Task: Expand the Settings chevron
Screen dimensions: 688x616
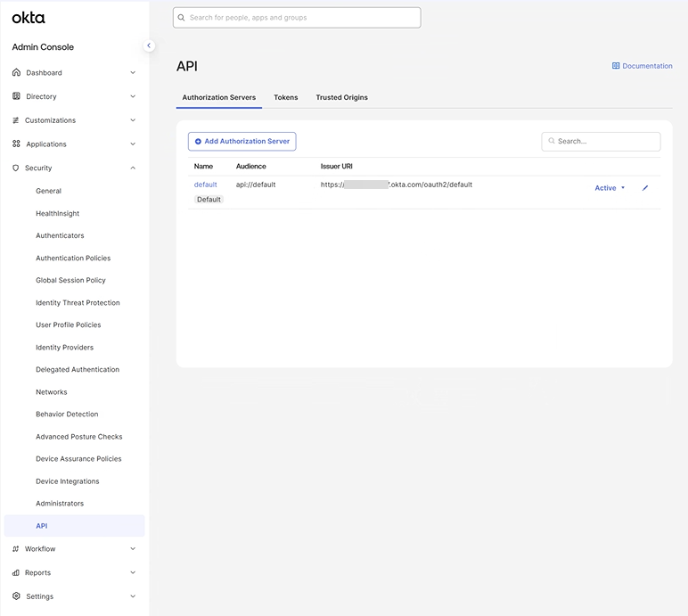Action: point(133,596)
